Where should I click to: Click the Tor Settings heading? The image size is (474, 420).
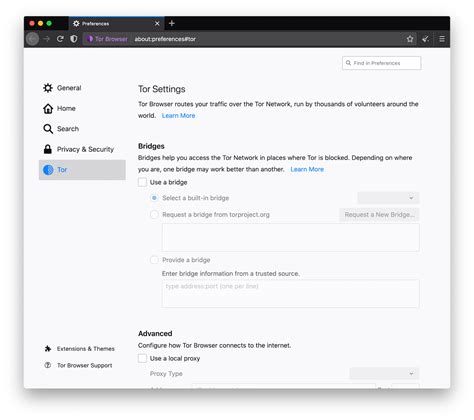pos(162,89)
